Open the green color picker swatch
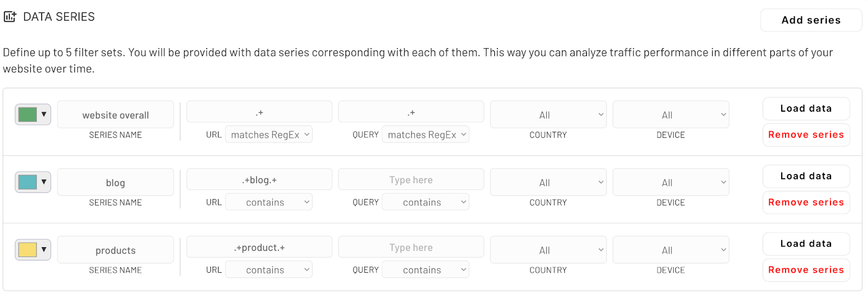868x303 pixels. point(33,114)
